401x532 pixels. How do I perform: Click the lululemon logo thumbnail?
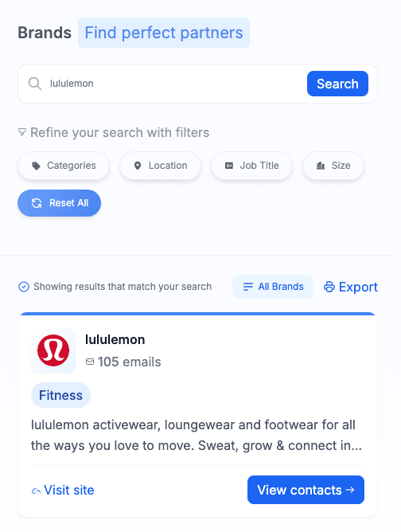(53, 350)
